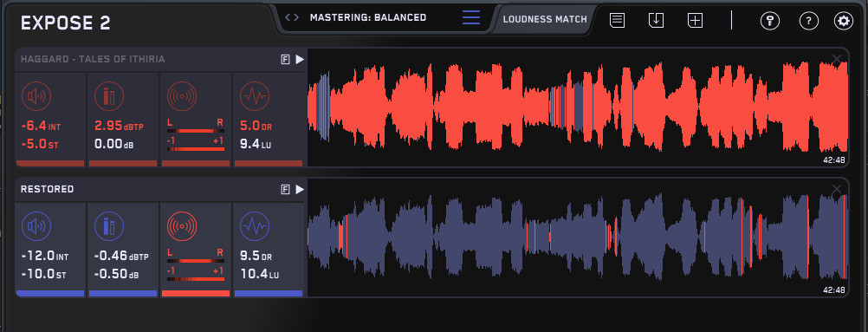The image size is (868, 332).
Task: Select the Restored track title
Action: click(x=47, y=190)
